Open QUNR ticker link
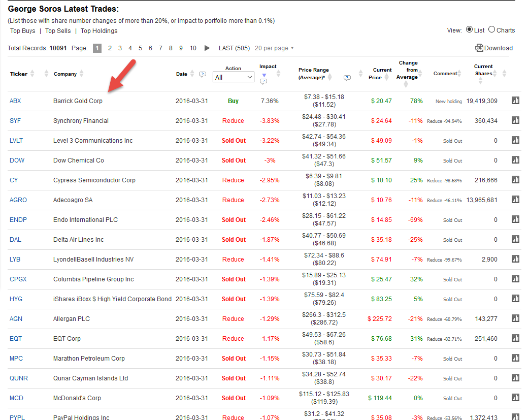This screenshot has width=529, height=420. [x=19, y=378]
